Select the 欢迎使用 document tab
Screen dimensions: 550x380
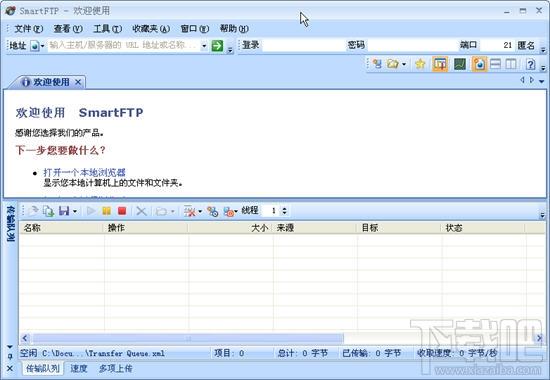pyautogui.click(x=51, y=82)
